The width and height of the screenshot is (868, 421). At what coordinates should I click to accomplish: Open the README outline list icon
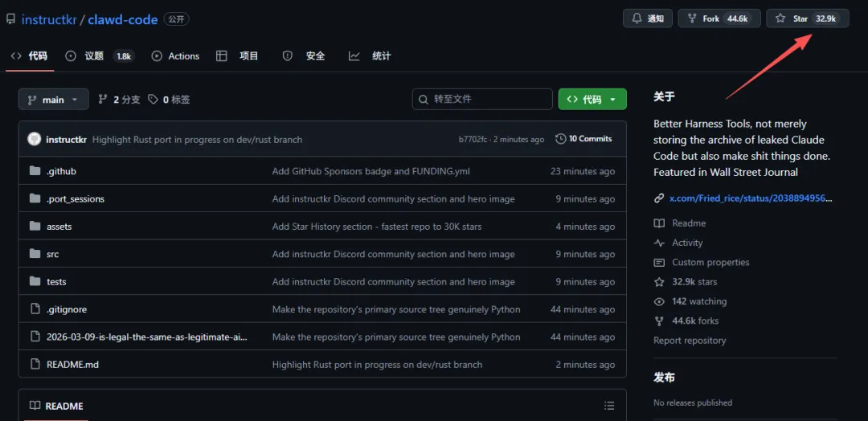609,406
